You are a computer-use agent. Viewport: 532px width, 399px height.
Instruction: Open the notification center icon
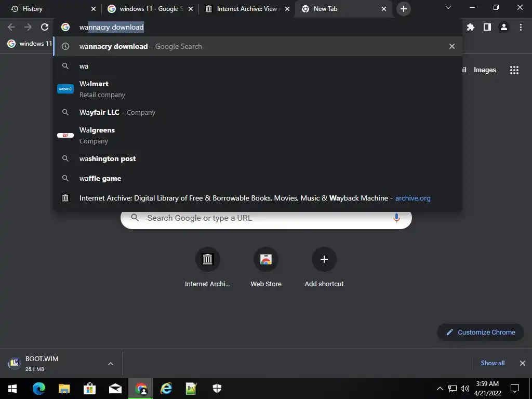[x=515, y=389]
